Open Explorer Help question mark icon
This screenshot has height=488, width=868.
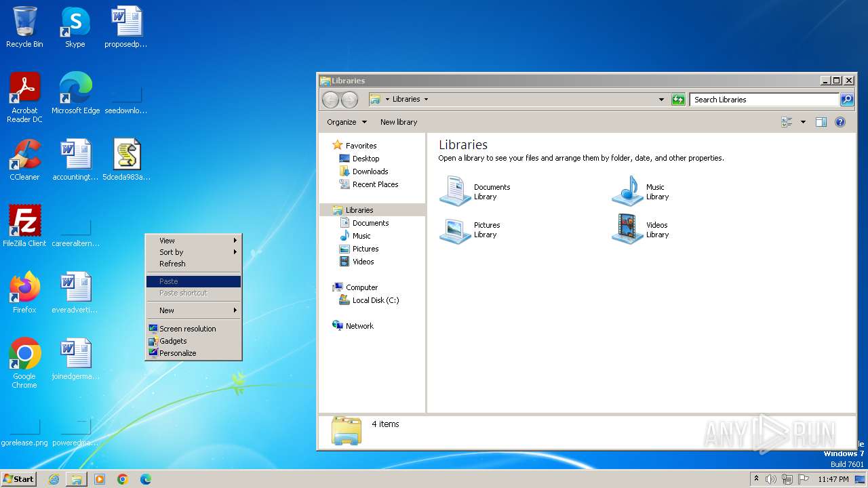click(840, 122)
